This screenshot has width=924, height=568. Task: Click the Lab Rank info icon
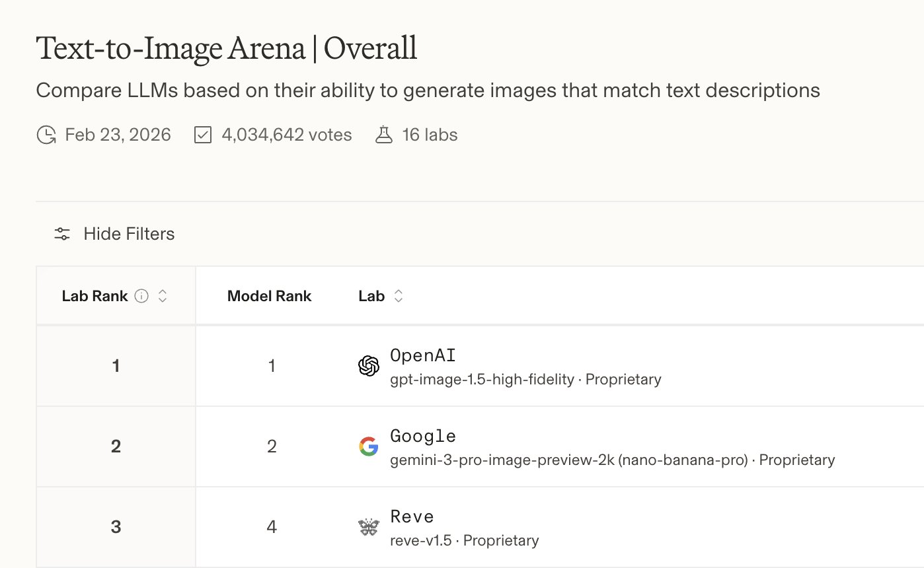[x=141, y=297]
